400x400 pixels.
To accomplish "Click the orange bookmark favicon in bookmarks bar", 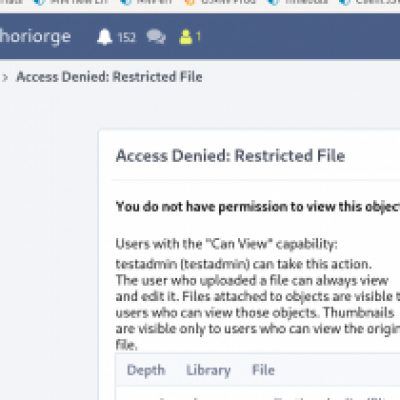I will (189, 2).
